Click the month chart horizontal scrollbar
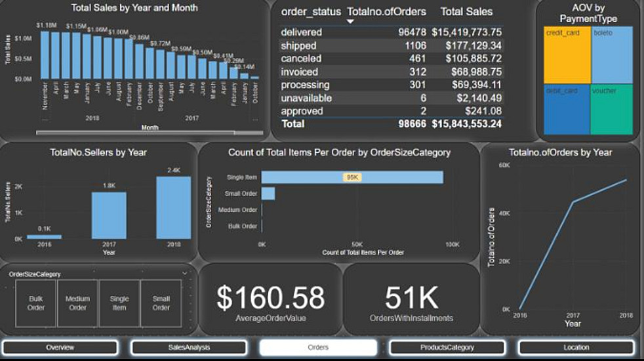The width and height of the screenshot is (644, 361). (136, 133)
